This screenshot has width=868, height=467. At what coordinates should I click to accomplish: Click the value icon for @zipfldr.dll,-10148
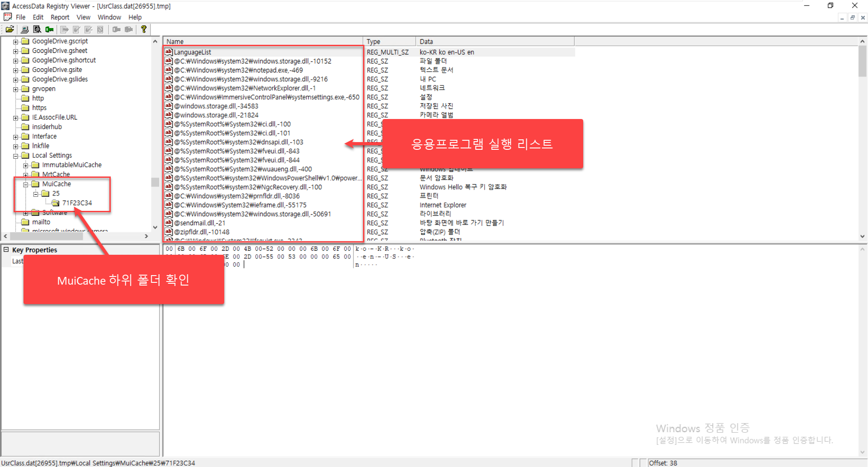tap(169, 232)
